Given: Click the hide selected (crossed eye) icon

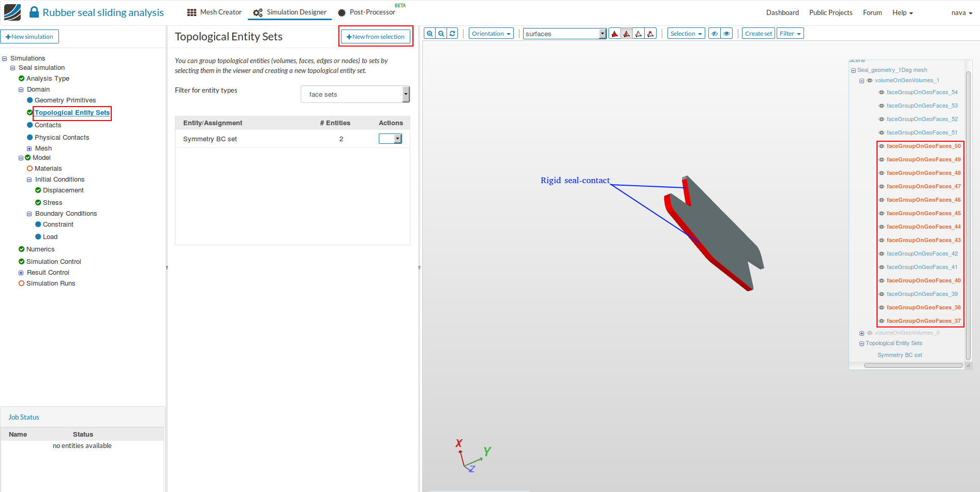Looking at the screenshot, I should pyautogui.click(x=715, y=34).
